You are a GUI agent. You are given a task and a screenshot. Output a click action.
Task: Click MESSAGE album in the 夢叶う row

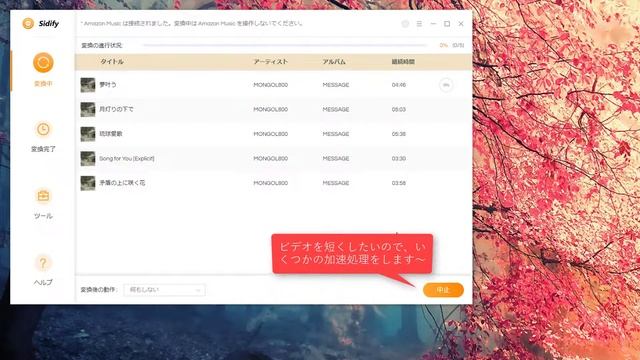336,85
